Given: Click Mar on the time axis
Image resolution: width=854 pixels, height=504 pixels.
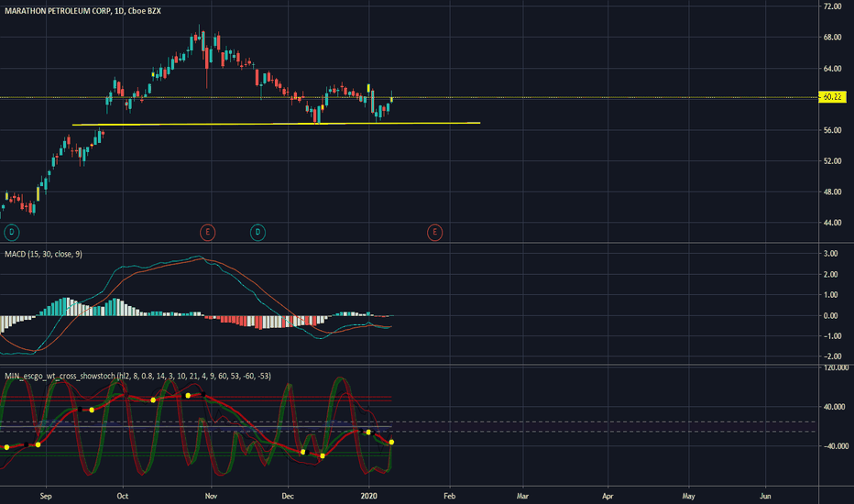Looking at the screenshot, I should (x=523, y=497).
